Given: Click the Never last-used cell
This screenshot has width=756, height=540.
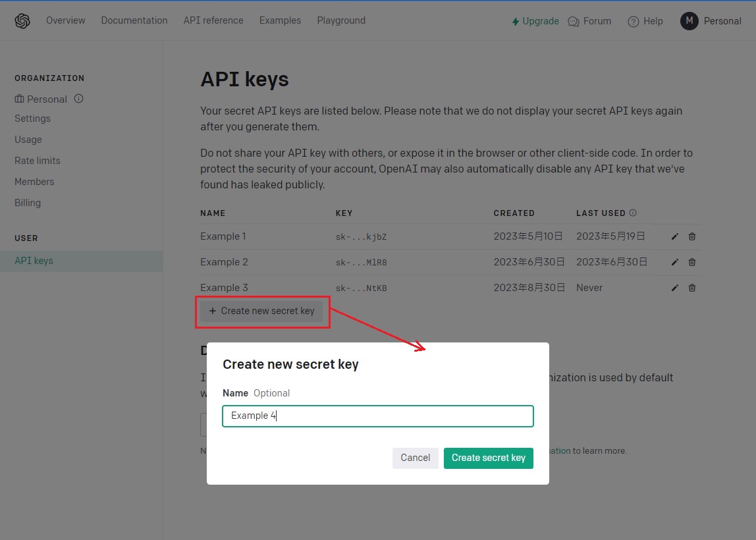Looking at the screenshot, I should (x=589, y=288).
